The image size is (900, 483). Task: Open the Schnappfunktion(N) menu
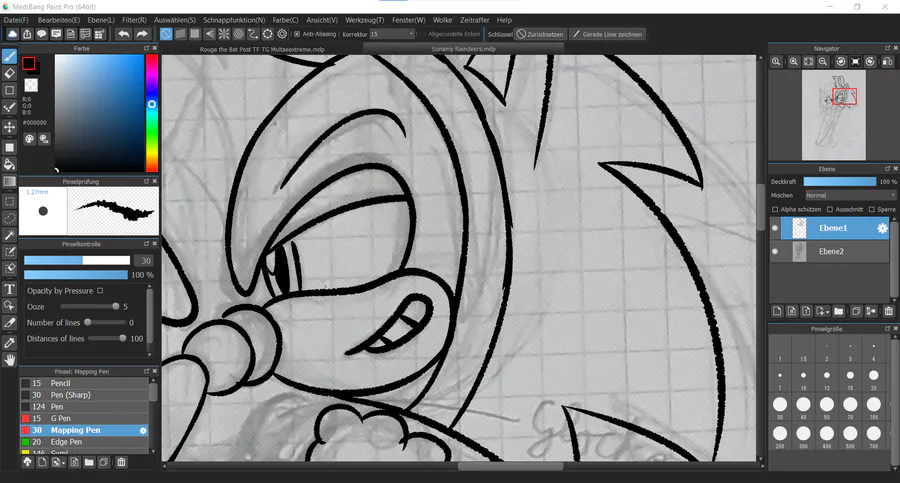click(x=234, y=20)
